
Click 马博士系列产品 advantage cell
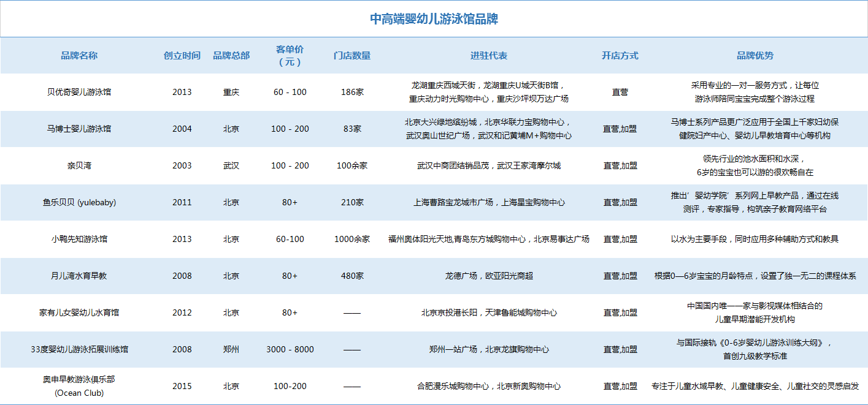coord(755,129)
